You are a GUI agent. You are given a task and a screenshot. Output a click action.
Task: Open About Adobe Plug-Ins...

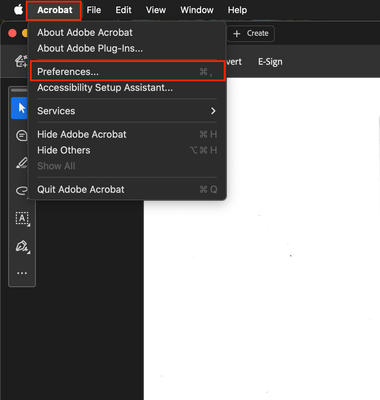tap(90, 48)
